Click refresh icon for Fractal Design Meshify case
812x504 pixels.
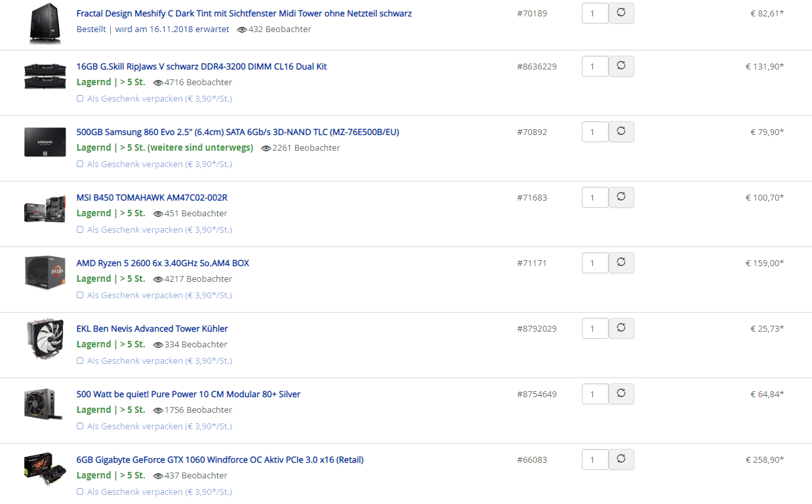pos(621,13)
